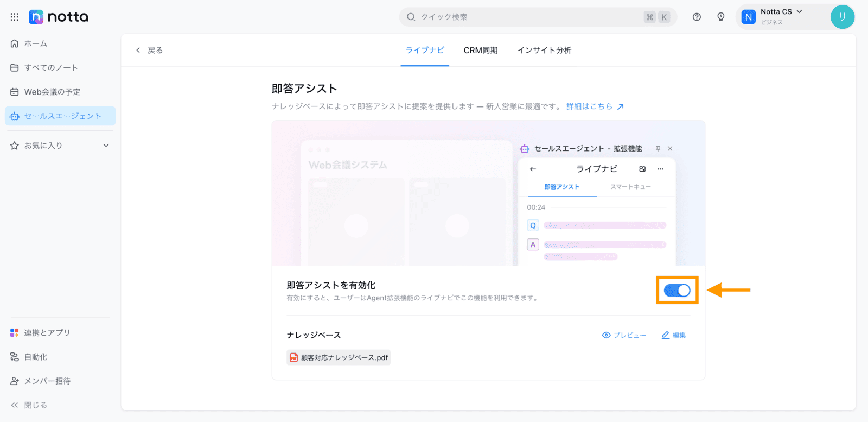Click the pencil edit icon
Viewport: 868px width, 422px height.
[x=666, y=335]
